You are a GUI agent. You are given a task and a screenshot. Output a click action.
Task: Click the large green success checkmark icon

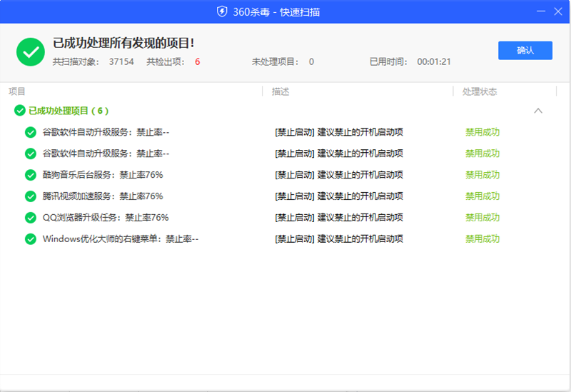[31, 52]
